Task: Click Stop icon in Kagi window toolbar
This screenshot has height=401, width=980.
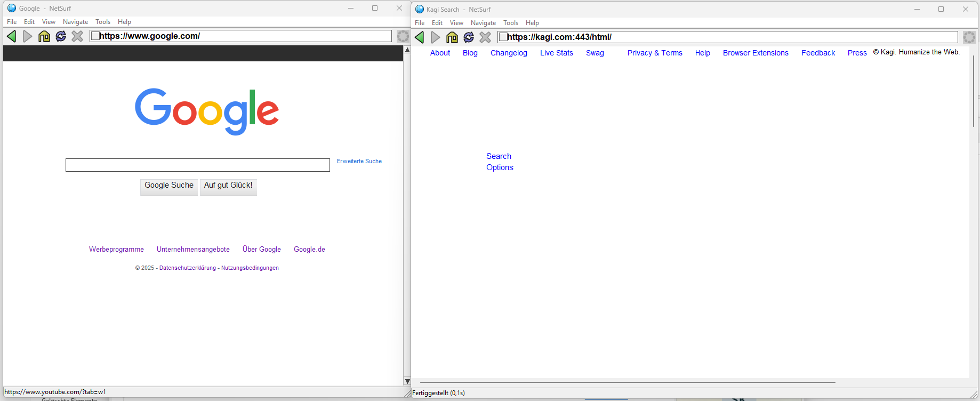Action: pyautogui.click(x=485, y=37)
